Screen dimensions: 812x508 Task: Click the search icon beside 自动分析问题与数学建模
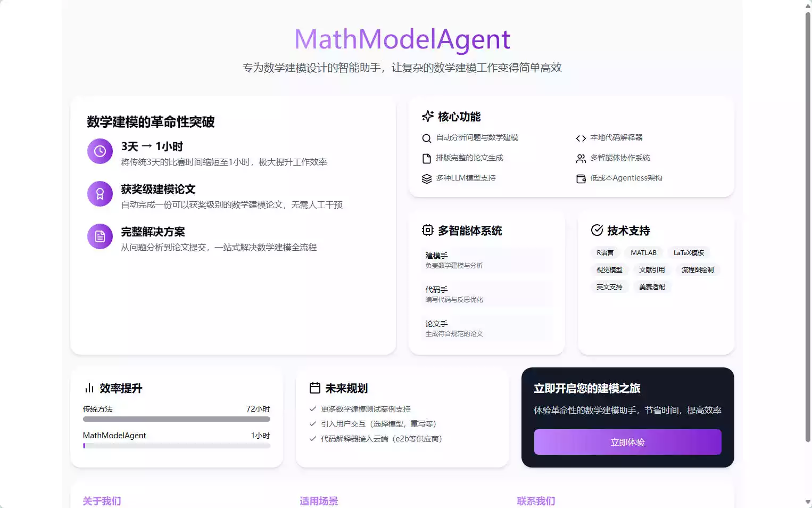coord(427,138)
